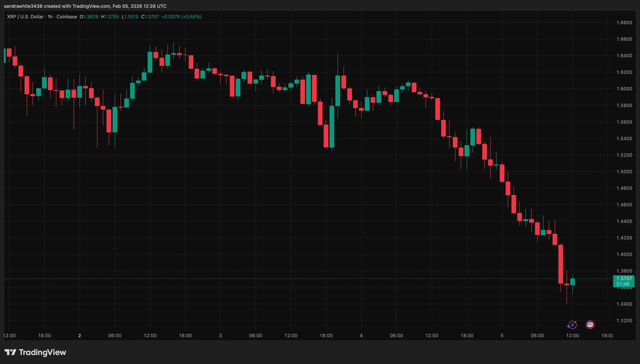640x364 pixels.
Task: Click the 1.6800 label on the price axis
Action: pyautogui.click(x=624, y=23)
